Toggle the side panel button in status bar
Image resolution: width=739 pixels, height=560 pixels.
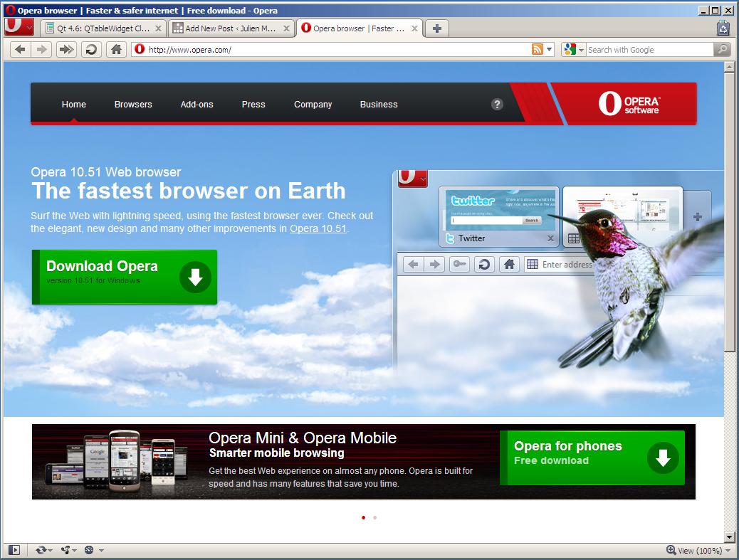click(14, 550)
